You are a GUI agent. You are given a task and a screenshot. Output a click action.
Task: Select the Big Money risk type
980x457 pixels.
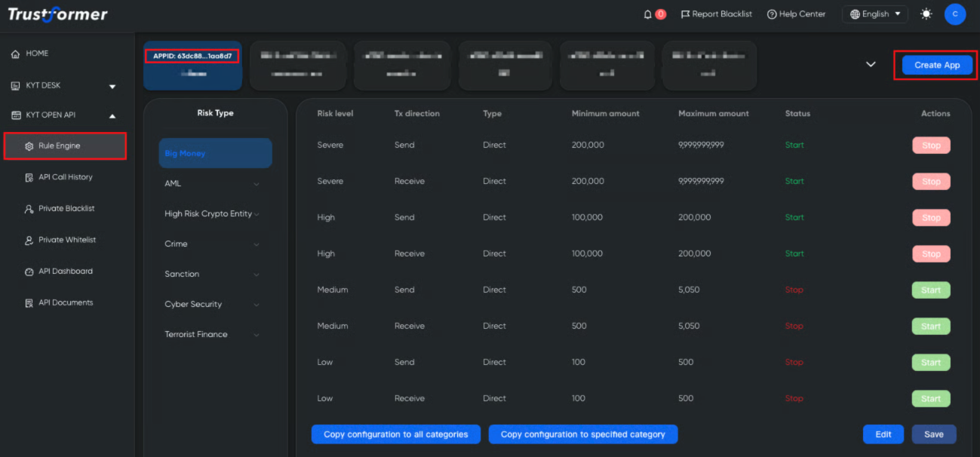click(x=215, y=153)
